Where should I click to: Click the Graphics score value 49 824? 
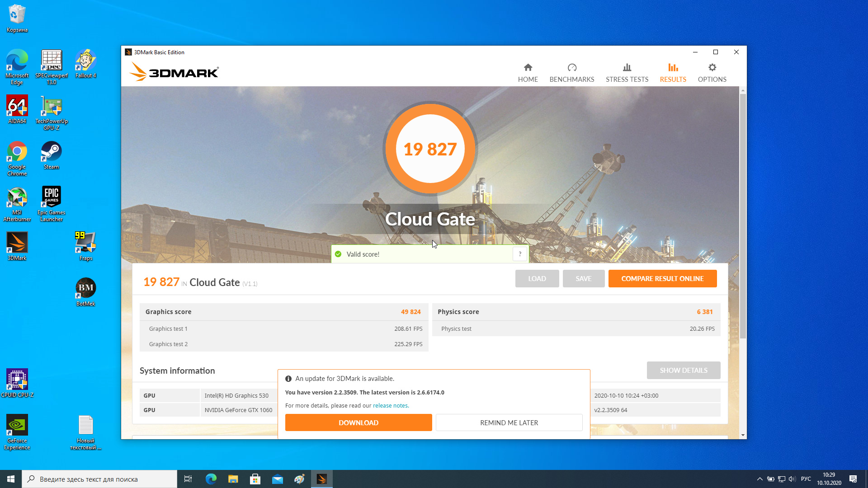pos(410,312)
